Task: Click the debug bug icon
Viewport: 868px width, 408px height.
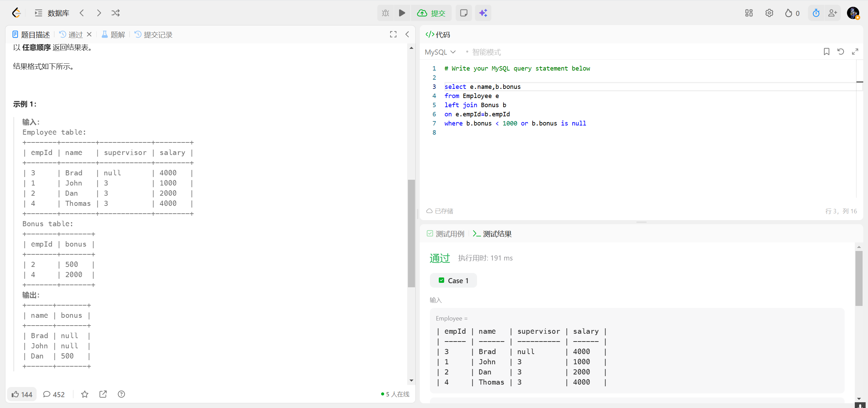Action: tap(386, 13)
